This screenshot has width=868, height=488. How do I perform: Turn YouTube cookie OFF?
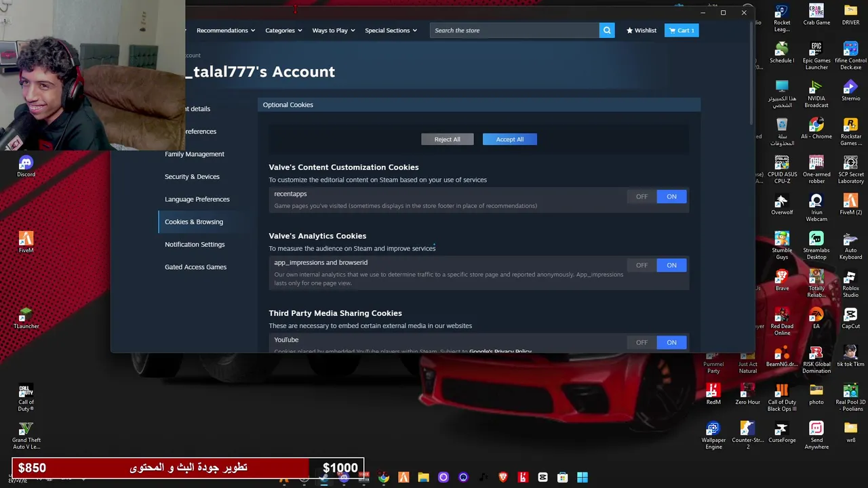tap(642, 342)
